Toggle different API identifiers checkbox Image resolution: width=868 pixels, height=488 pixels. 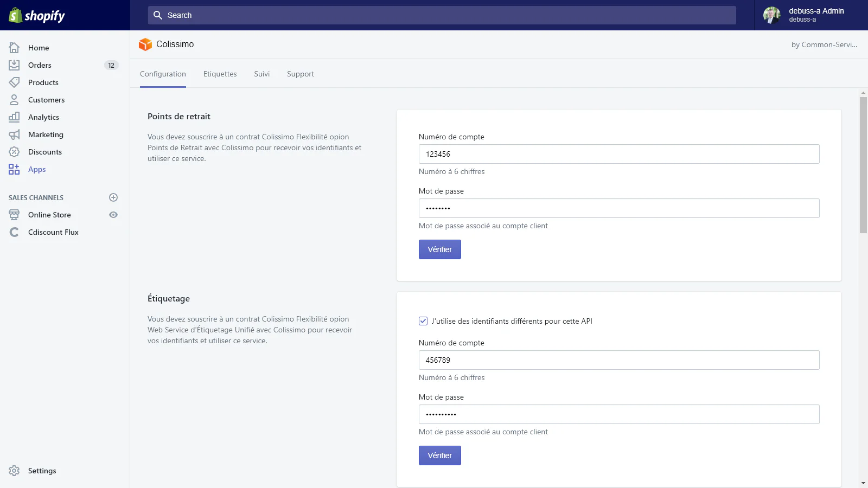point(423,321)
